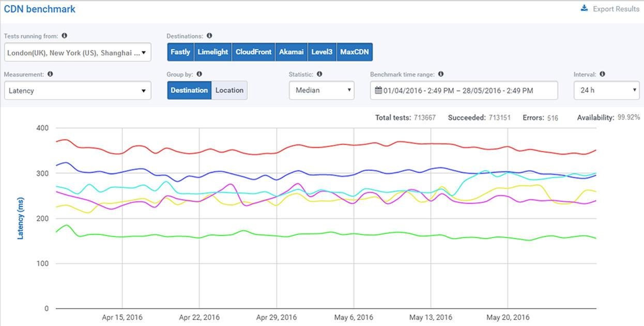The width and height of the screenshot is (644, 326).
Task: Toggle the Fastly destination button
Action: click(x=180, y=52)
